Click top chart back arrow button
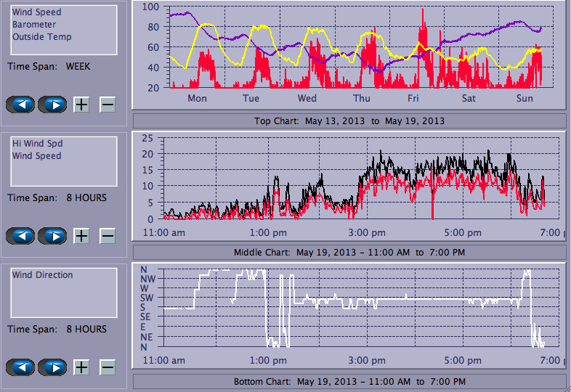571x392 pixels. 20,105
